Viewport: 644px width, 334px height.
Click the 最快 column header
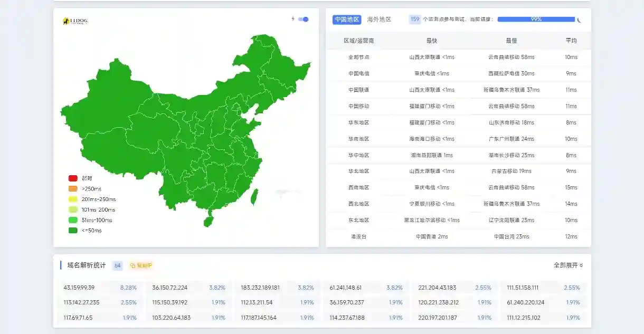tap(432, 41)
